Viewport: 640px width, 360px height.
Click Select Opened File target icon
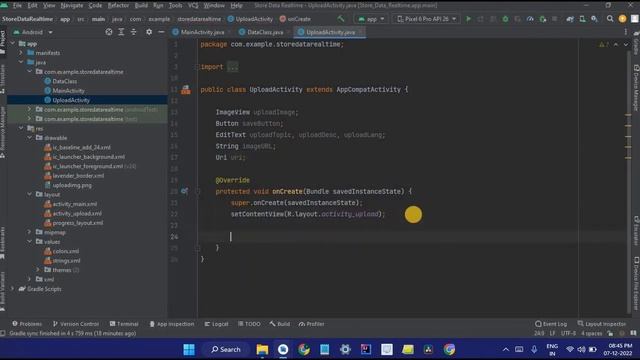109,32
